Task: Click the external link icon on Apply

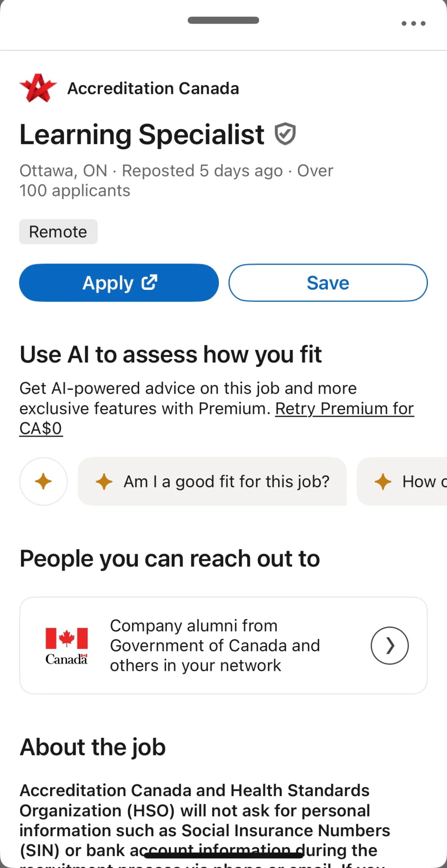Action: tap(149, 282)
